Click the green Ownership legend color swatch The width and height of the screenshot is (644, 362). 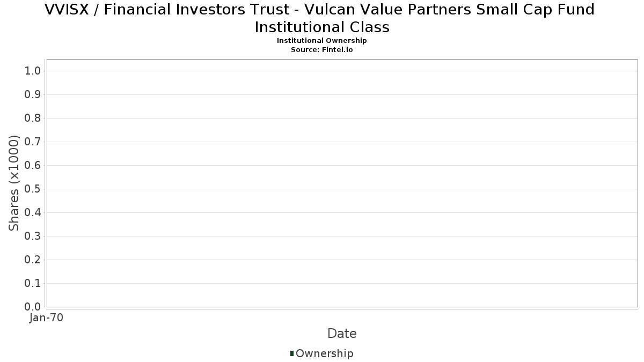point(292,353)
